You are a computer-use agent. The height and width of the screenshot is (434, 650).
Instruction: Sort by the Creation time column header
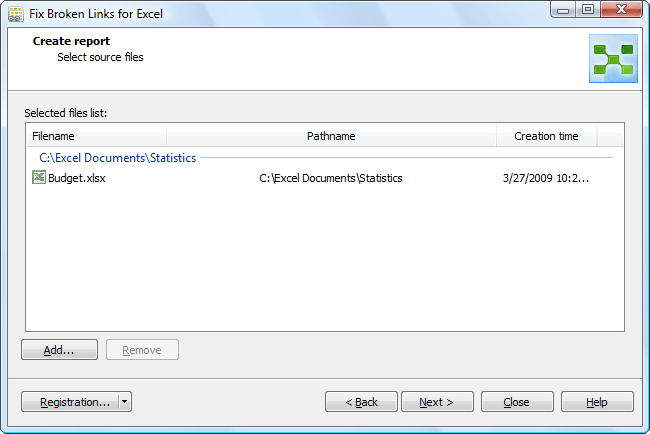(x=546, y=136)
